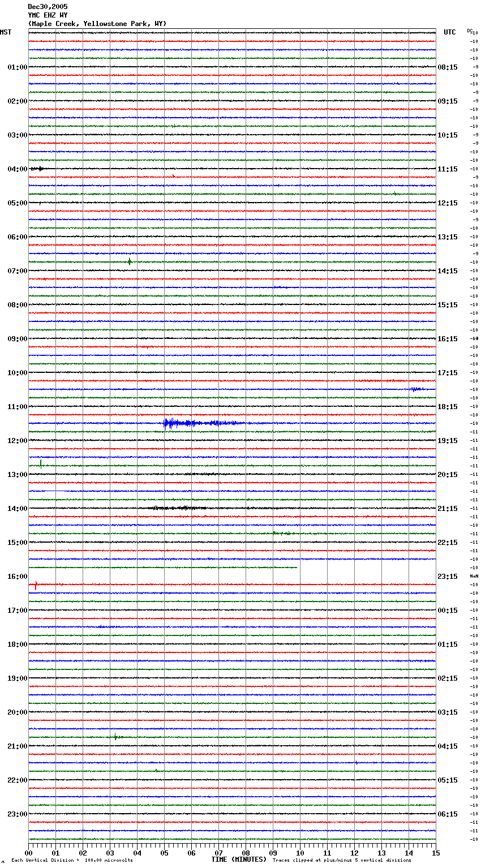
Task: Click the date header 'Dec30,2005'
Action: point(48,7)
